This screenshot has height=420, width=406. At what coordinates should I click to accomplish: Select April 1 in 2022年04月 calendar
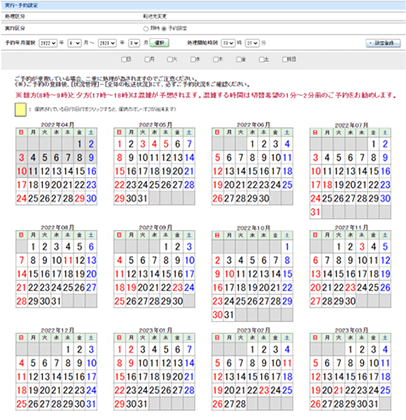[79, 144]
